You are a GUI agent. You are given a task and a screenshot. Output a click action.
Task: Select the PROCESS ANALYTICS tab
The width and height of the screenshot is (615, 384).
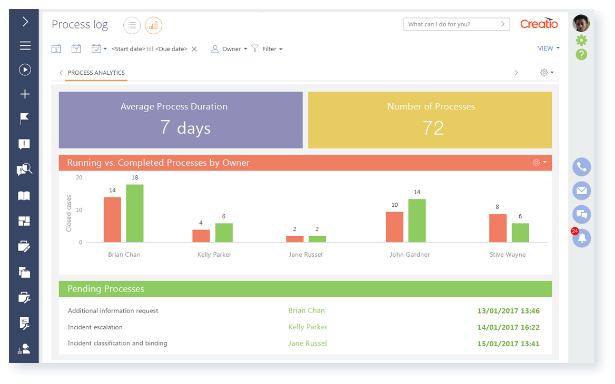tap(96, 73)
